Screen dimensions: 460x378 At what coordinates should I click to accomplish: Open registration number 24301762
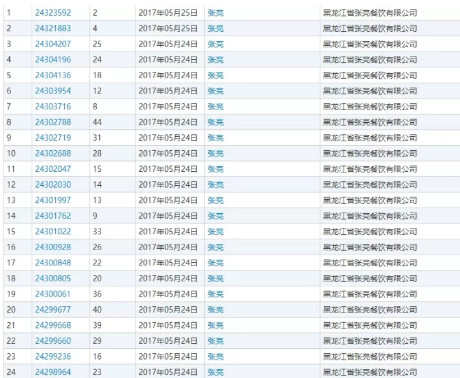pyautogui.click(x=53, y=216)
